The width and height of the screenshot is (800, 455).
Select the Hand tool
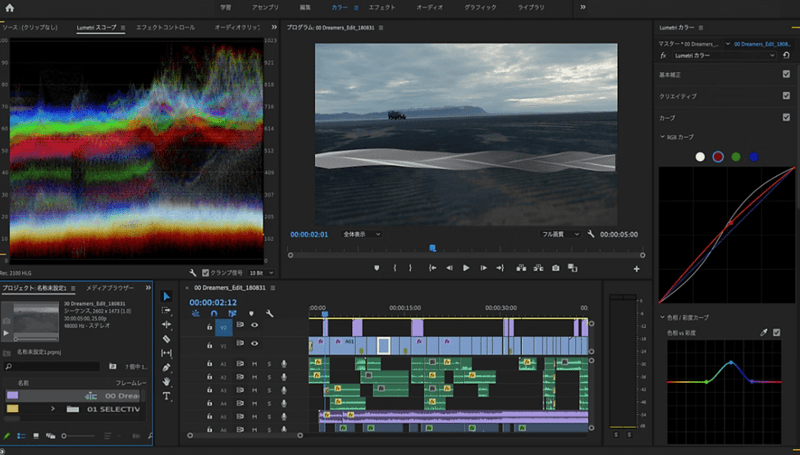click(x=166, y=382)
